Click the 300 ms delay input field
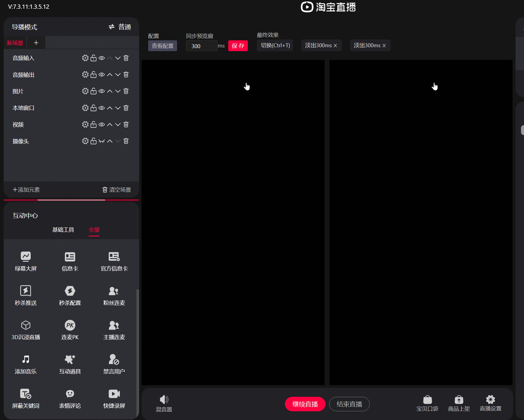The height and width of the screenshot is (420, 524). 202,46
